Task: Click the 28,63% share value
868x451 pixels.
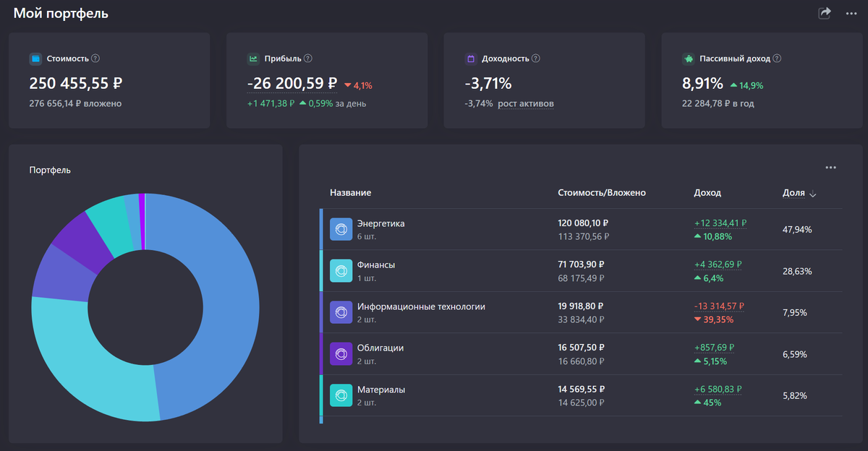Action: (797, 271)
